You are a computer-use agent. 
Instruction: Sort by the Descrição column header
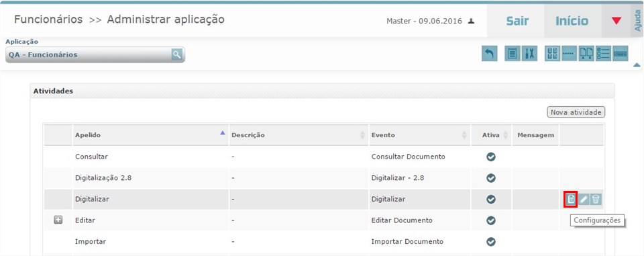click(299, 135)
